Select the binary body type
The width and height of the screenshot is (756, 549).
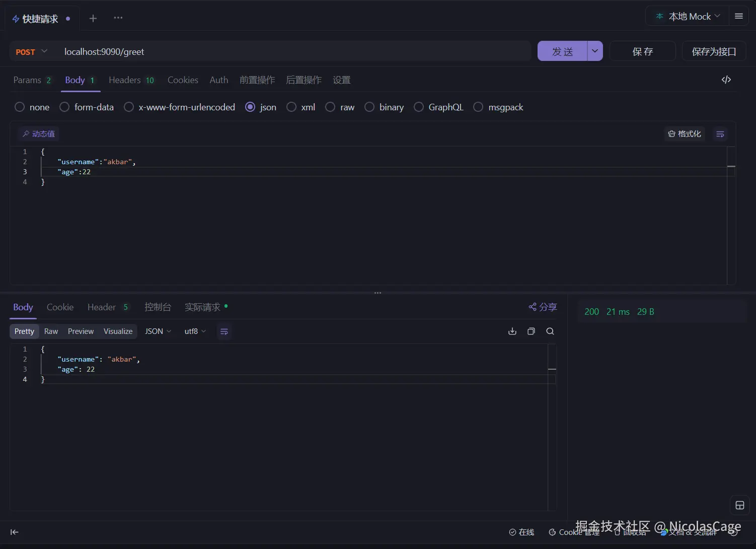(x=385, y=107)
